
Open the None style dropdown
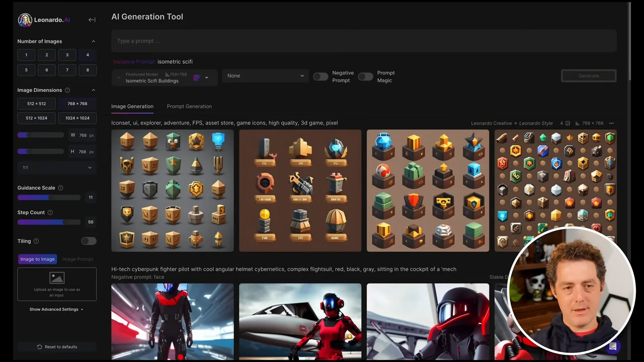pos(266,76)
